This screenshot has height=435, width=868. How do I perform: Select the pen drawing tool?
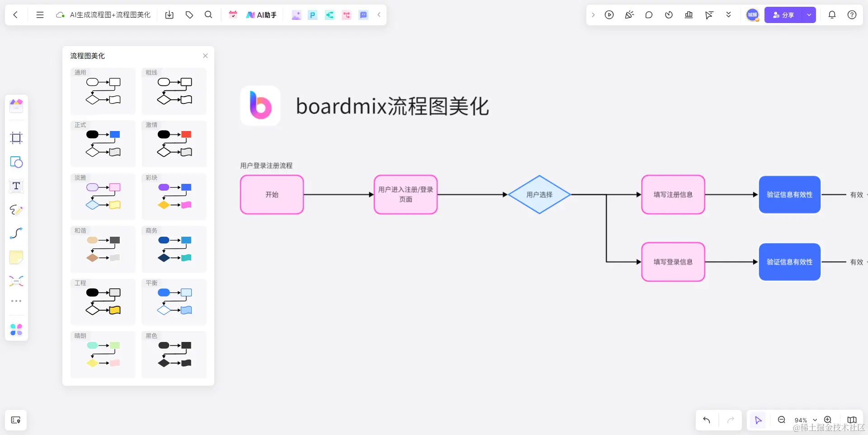16,210
